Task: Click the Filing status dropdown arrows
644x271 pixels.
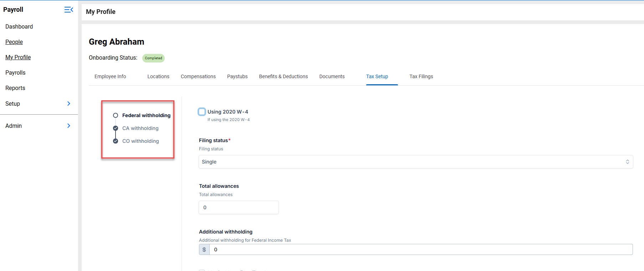Action: (628, 162)
